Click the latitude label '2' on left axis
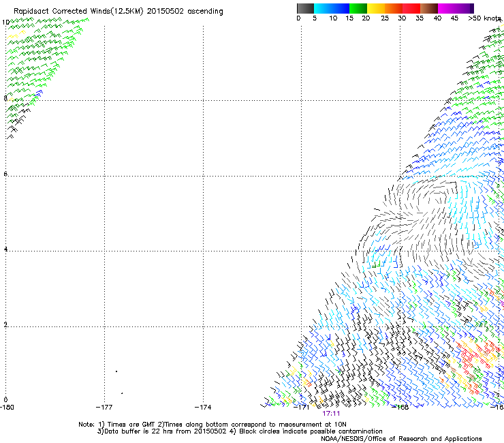This screenshot has height=443, width=504. [x=5, y=324]
